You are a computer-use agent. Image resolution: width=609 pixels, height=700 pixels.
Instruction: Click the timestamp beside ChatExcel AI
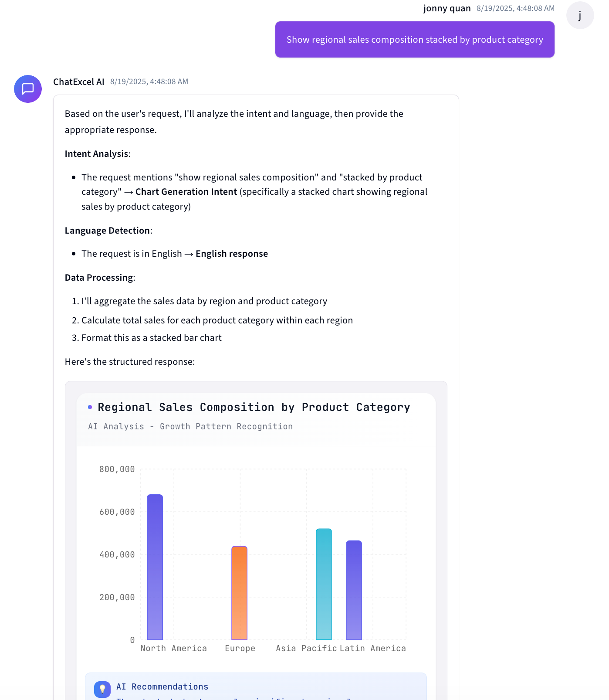(149, 82)
